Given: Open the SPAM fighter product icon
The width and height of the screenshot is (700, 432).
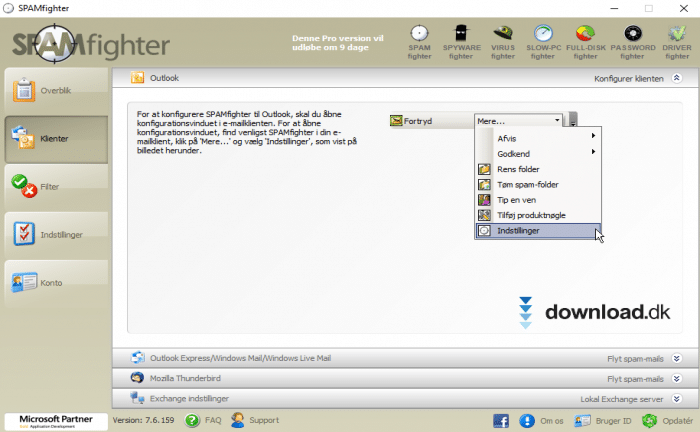Looking at the screenshot, I should (420, 40).
